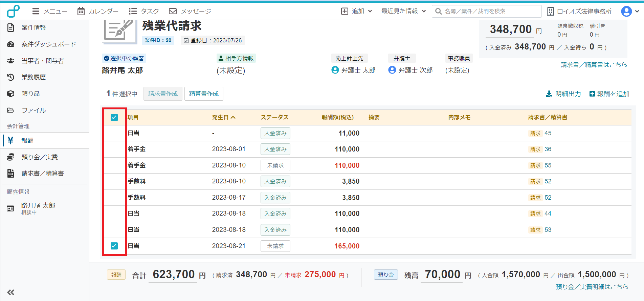Viewport: 644px width, 301px height.
Task: Click the 業務履歴 history icon
Action: coord(11,77)
